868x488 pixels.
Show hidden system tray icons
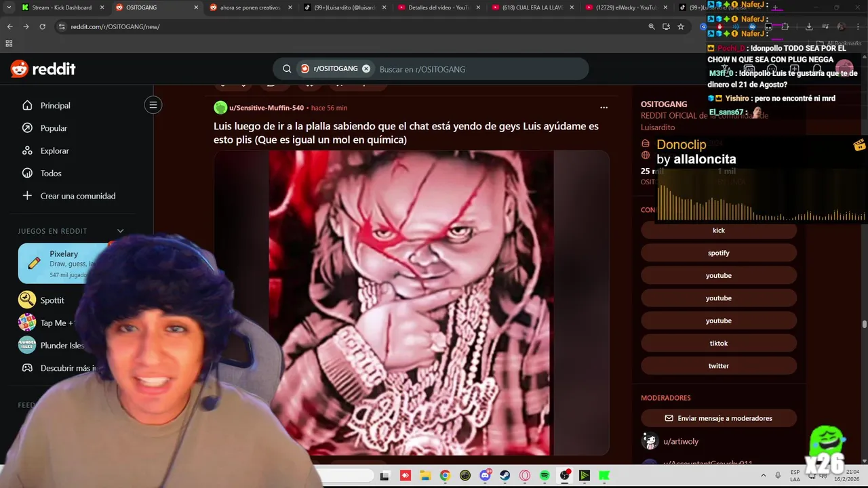[763, 476]
